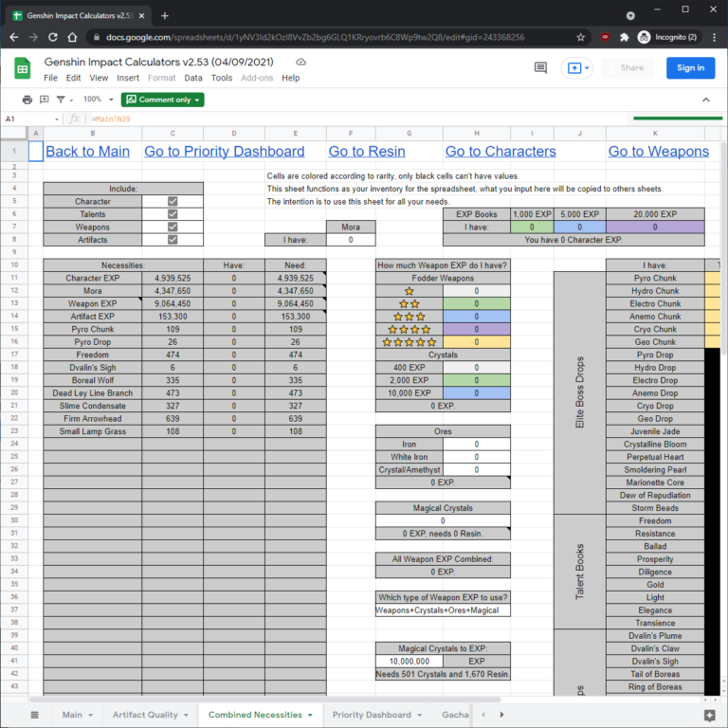Toggle the Character include checkbox
Screen dimensions: 728x728
tap(173, 202)
